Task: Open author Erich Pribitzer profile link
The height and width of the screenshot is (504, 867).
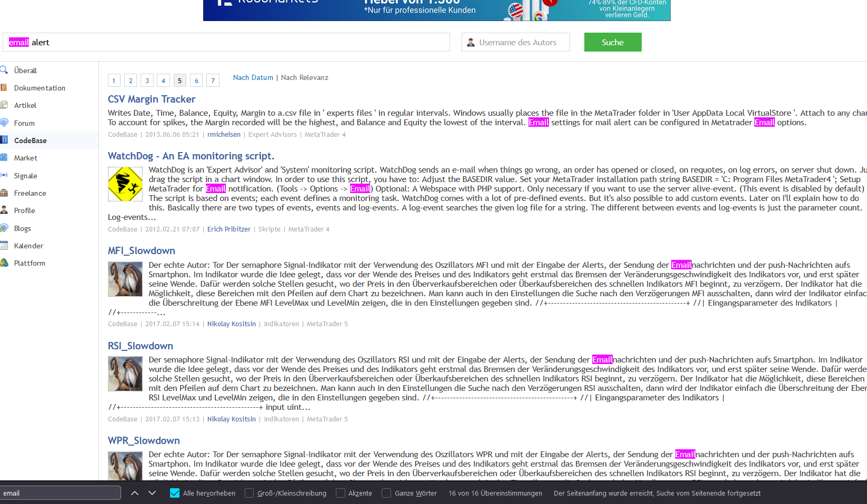Action: point(229,229)
